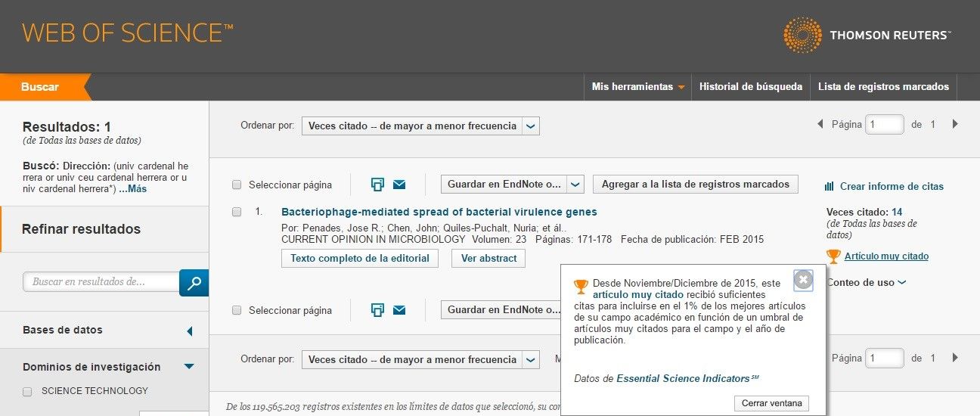Collapse the Dominios de investigación section

(189, 367)
